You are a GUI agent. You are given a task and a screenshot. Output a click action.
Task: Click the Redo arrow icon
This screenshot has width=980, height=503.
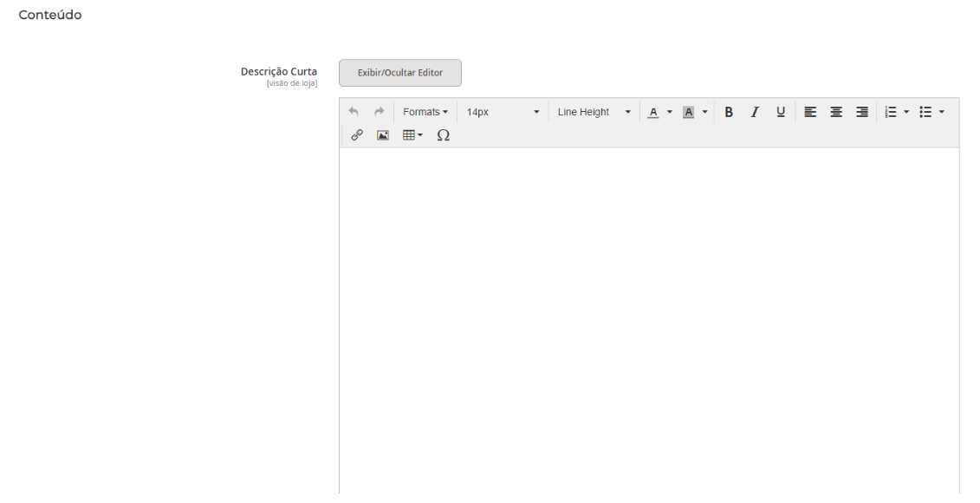point(379,112)
